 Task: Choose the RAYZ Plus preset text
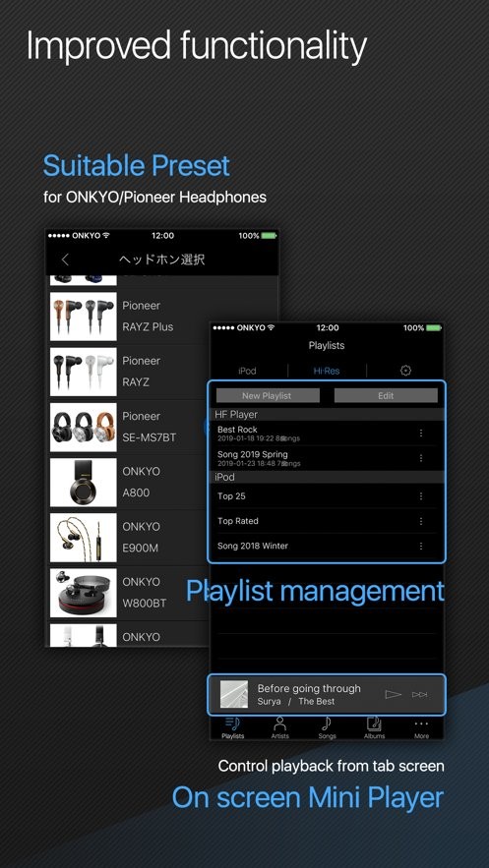coord(148,326)
